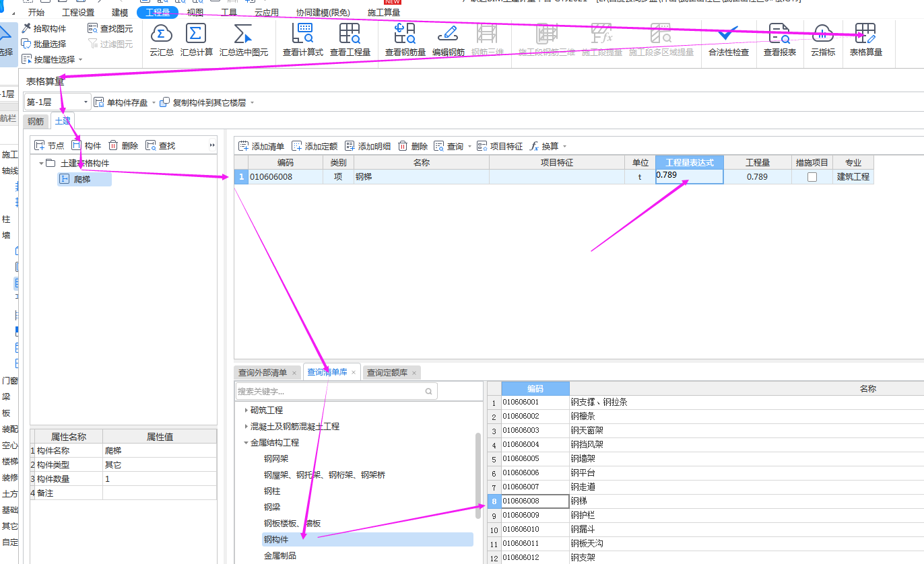Click 工程量表达式 cell with 0.789

click(x=690, y=176)
